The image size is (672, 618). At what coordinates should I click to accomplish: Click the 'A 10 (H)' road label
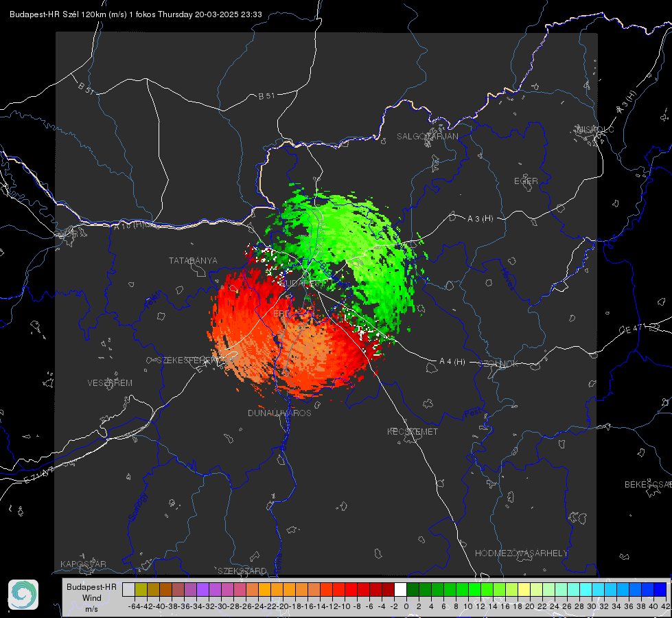pyautogui.click(x=130, y=225)
